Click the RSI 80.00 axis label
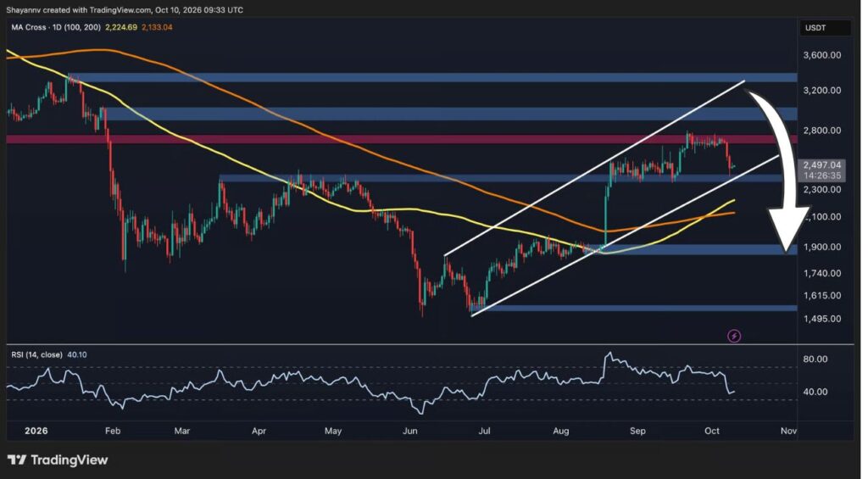868x479 pixels. (815, 359)
